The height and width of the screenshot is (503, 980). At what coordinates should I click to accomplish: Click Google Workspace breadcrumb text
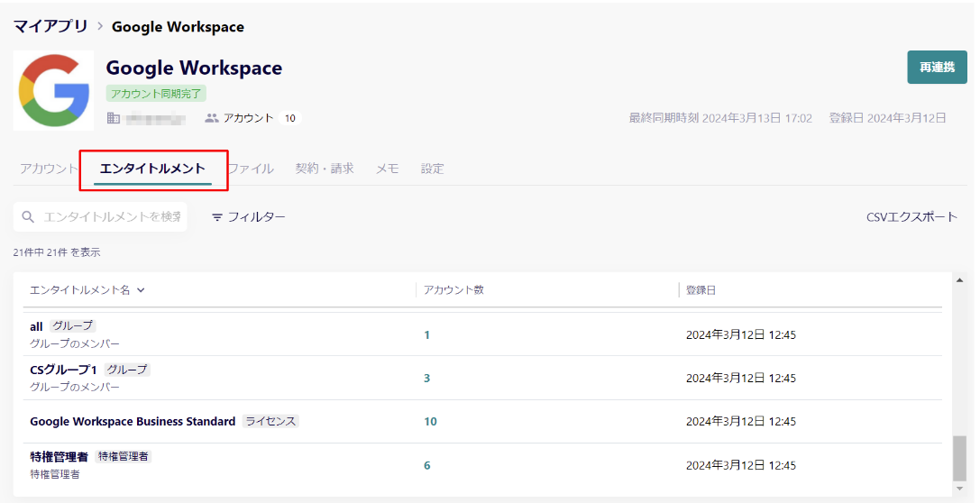coord(179,27)
